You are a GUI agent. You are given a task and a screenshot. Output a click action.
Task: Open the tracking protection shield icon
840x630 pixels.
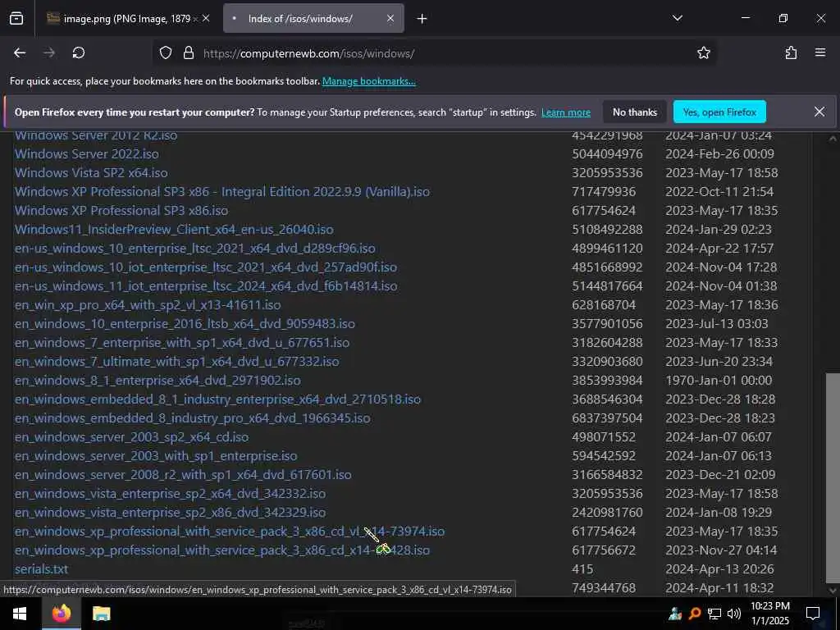click(166, 52)
